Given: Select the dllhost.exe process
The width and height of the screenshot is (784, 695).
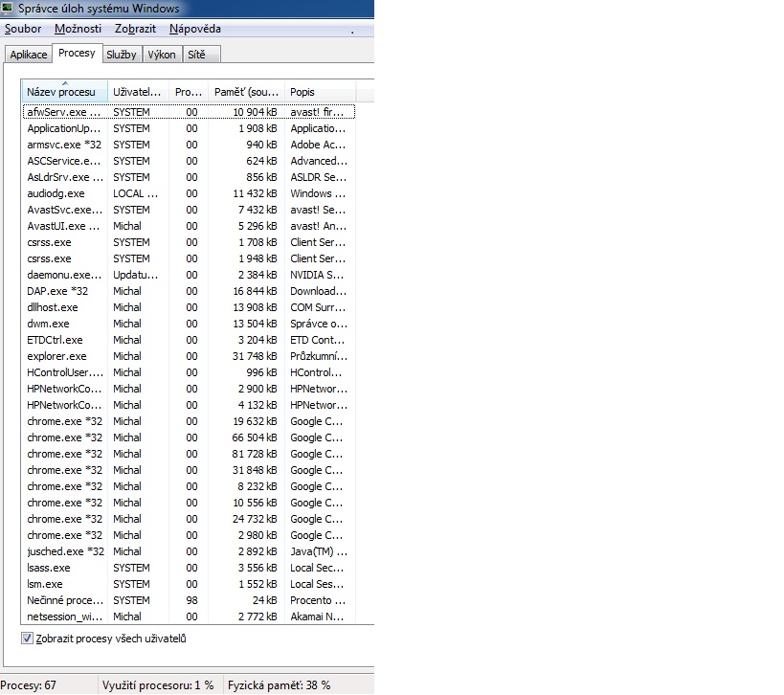Looking at the screenshot, I should point(189,307).
